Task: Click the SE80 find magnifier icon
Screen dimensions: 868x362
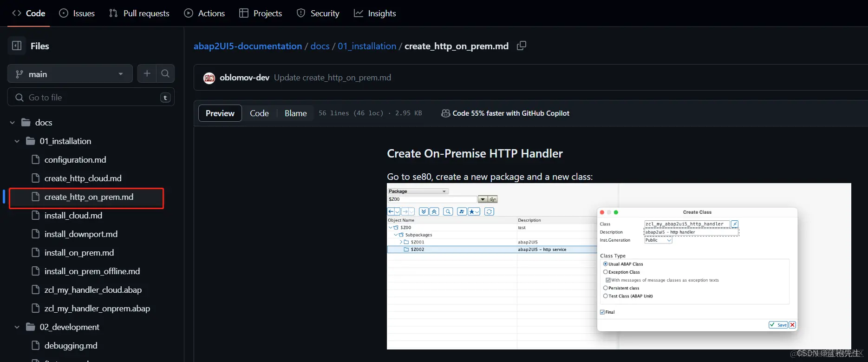Action: 448,211
